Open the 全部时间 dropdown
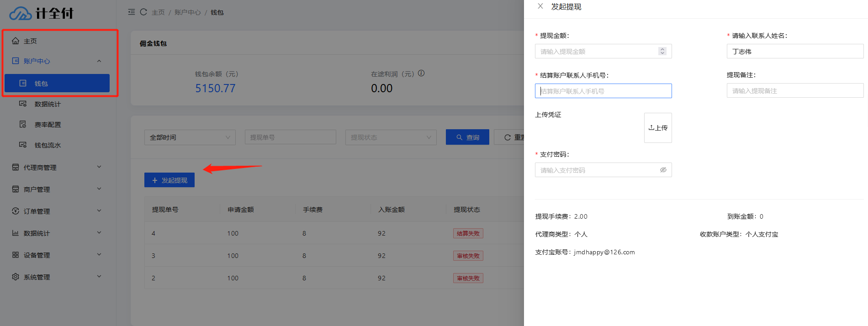 tap(190, 137)
